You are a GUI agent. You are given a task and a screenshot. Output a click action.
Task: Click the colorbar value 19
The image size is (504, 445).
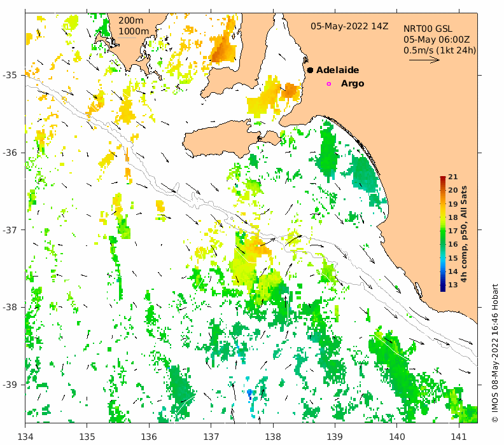(453, 204)
